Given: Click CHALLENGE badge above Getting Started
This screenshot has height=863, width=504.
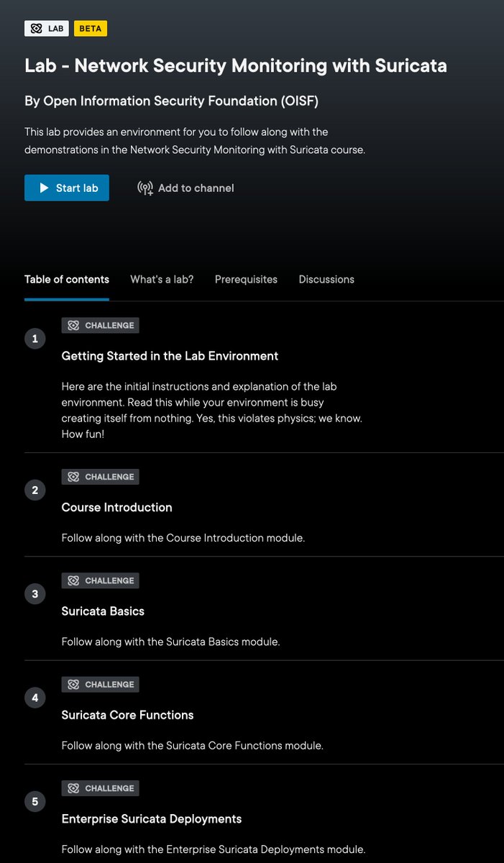Looking at the screenshot, I should tap(101, 326).
